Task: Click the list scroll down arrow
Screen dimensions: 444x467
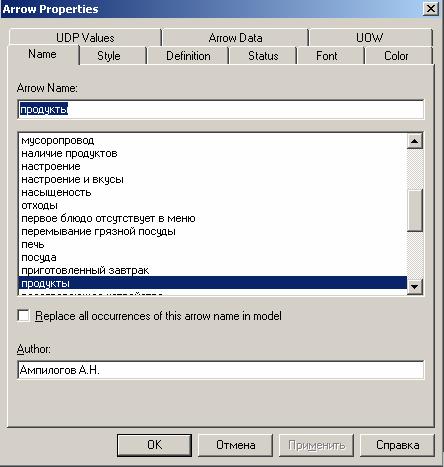Action: (415, 286)
